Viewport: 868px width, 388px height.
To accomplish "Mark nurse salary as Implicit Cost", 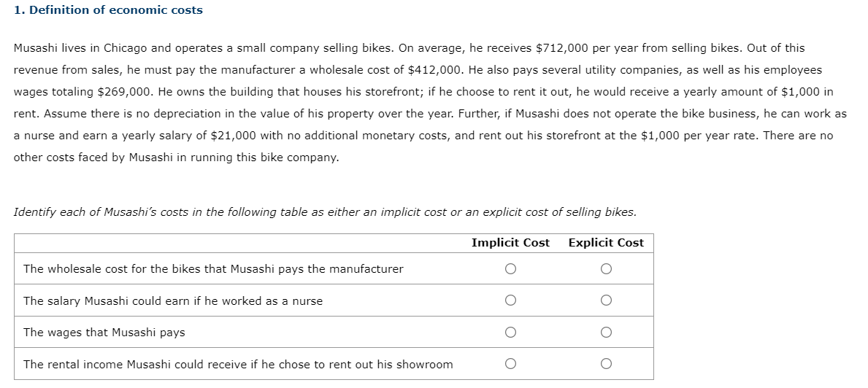I will [510, 300].
